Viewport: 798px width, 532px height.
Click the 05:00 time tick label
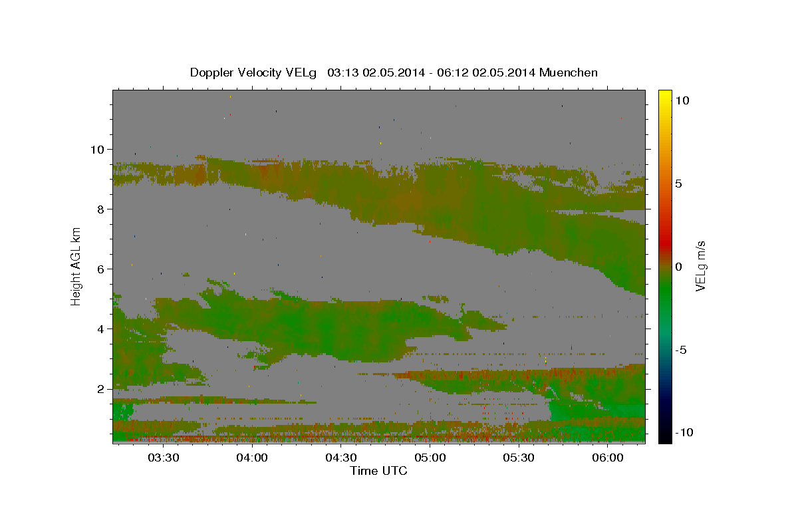pyautogui.click(x=430, y=458)
